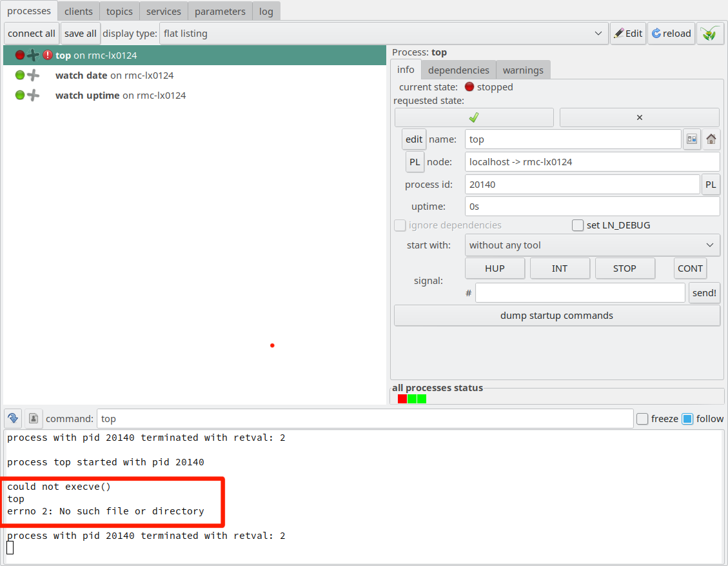Select the warnings tab
Image resolution: width=728 pixels, height=566 pixels.
point(523,70)
